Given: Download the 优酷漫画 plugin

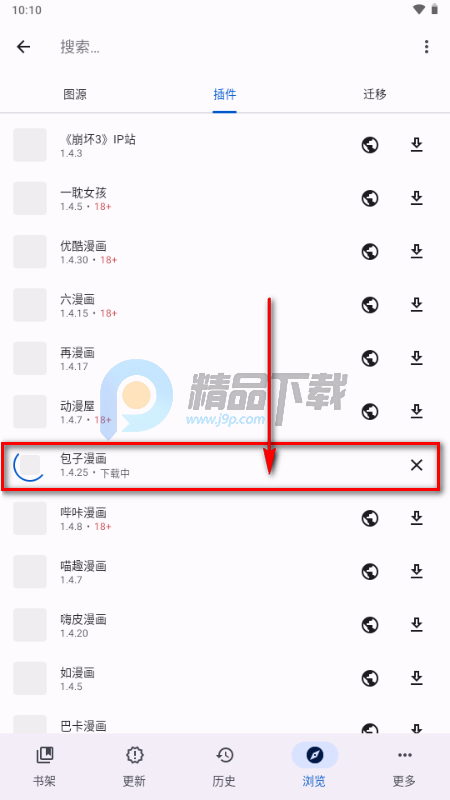Looking at the screenshot, I should click(x=417, y=252).
